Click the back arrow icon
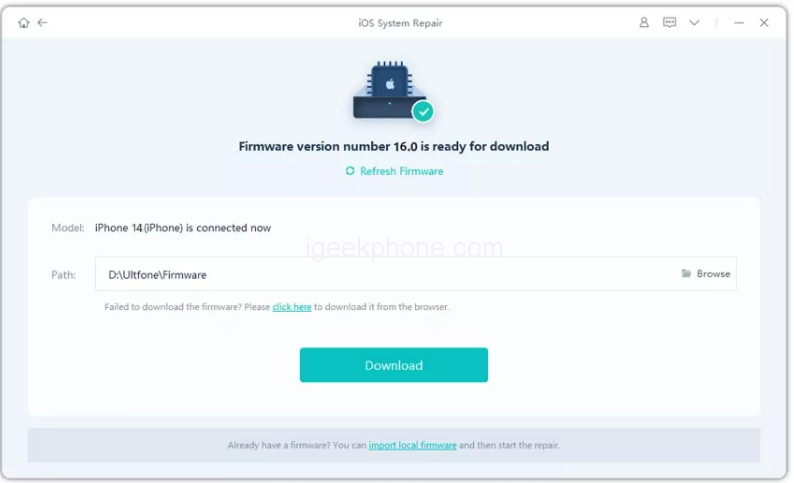The height and width of the screenshot is (483, 794). click(x=43, y=22)
